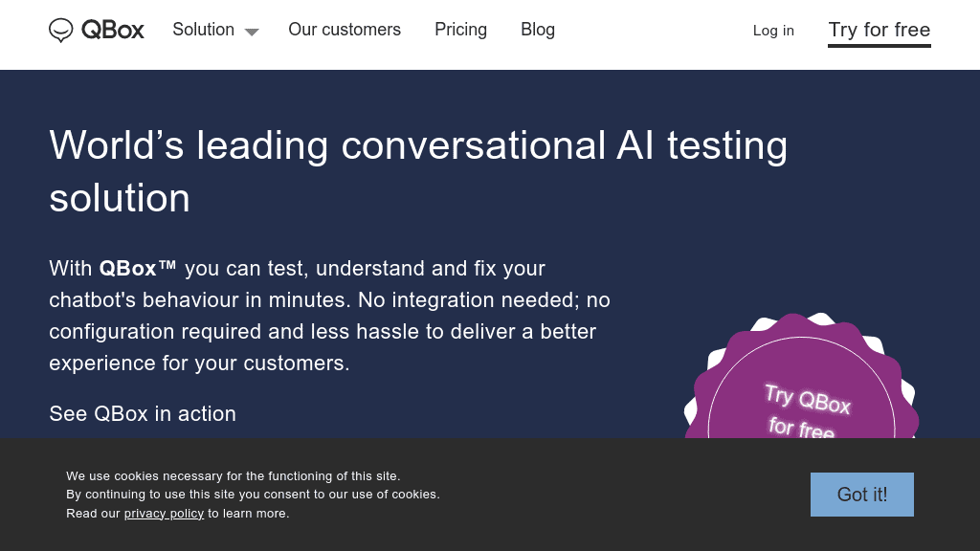Navigate to the Pricing section
980x551 pixels.
click(460, 30)
